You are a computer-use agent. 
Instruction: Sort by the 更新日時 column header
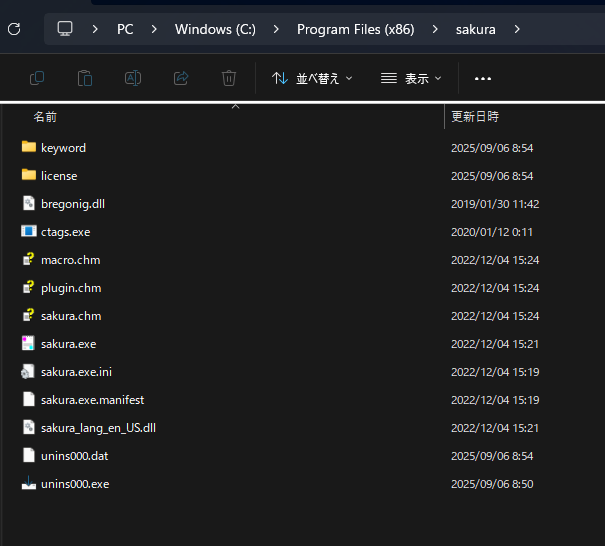(x=475, y=117)
